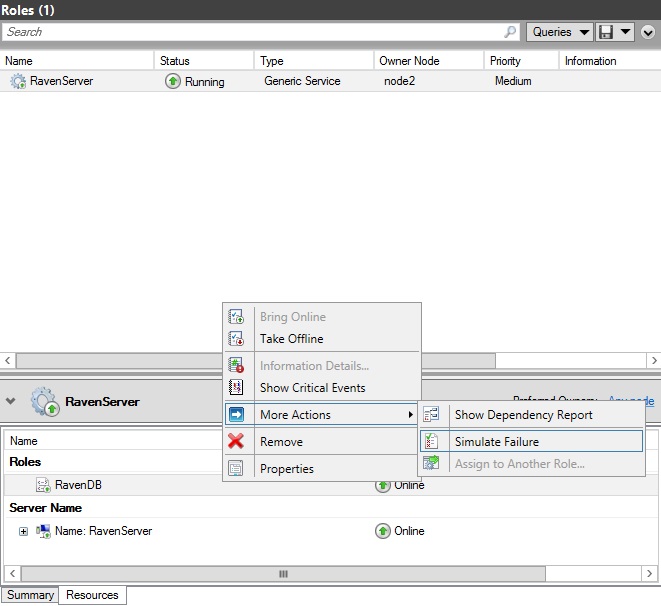Open the More Actions submenu

tap(321, 415)
